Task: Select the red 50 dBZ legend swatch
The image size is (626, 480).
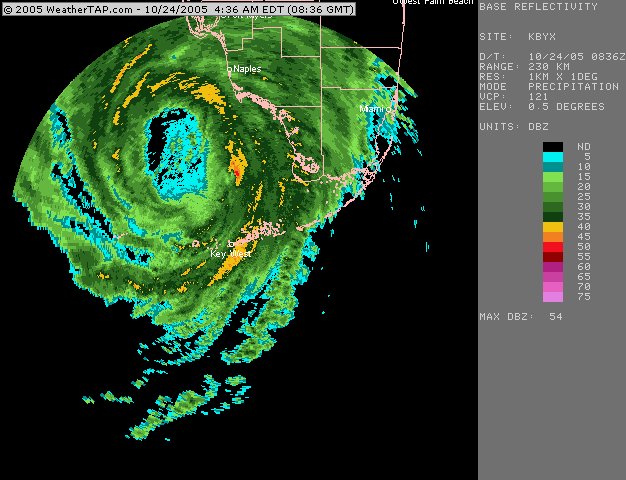Action: 553,246
